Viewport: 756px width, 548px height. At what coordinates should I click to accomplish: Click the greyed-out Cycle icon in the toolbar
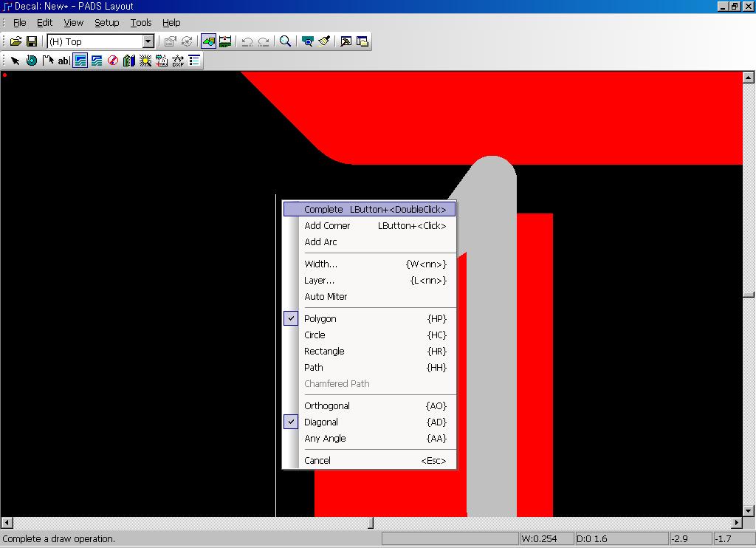coord(187,41)
